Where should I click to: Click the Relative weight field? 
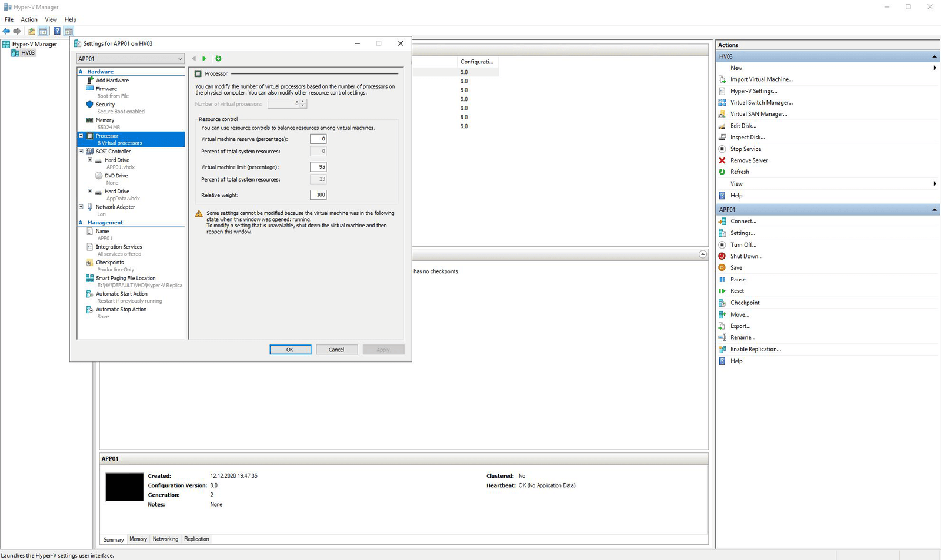tap(318, 195)
